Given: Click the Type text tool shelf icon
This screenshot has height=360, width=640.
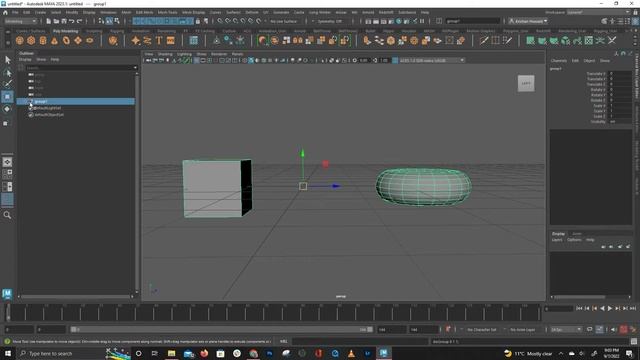Looking at the screenshot, I should (x=159, y=40).
